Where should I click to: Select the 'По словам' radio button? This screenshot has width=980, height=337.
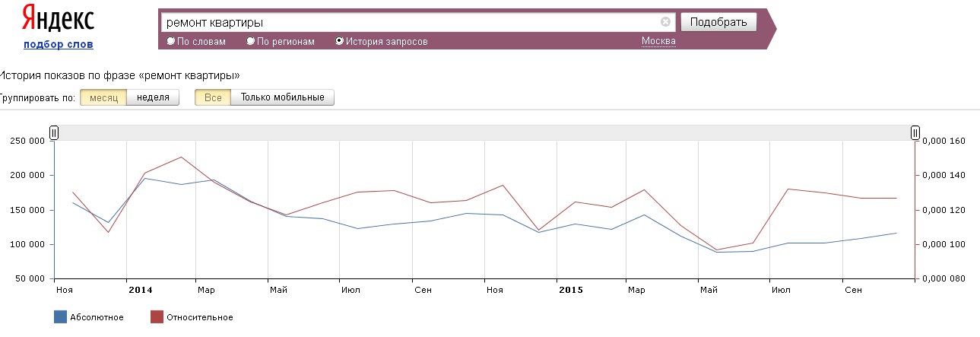point(170,42)
